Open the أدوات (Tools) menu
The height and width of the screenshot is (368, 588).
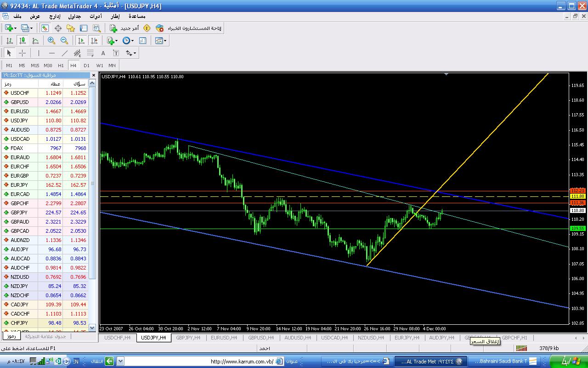[x=96, y=16]
